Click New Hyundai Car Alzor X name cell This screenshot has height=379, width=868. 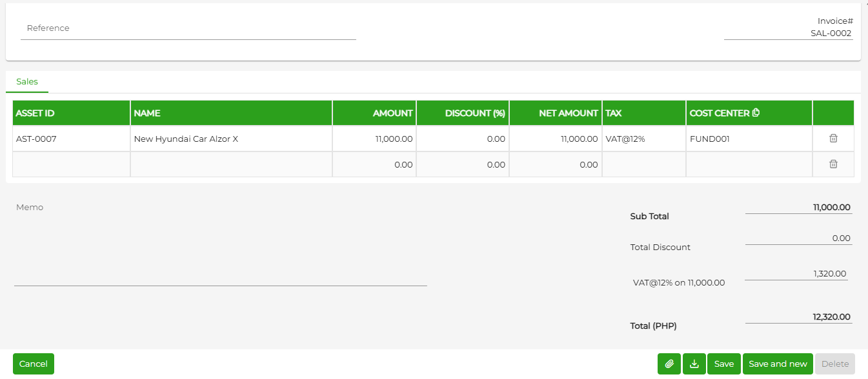[x=231, y=139]
